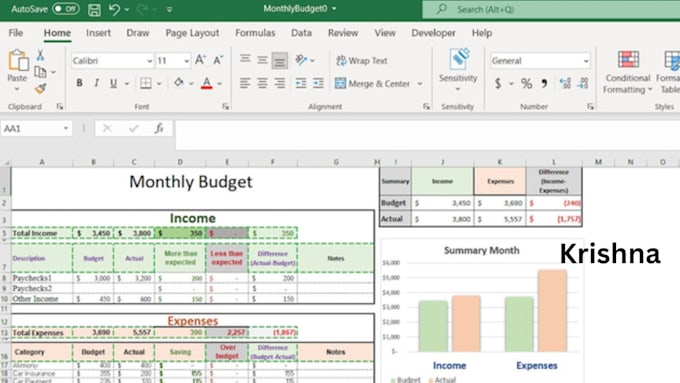Open the Number format dialog launcher
The image size is (680, 383).
[x=590, y=107]
